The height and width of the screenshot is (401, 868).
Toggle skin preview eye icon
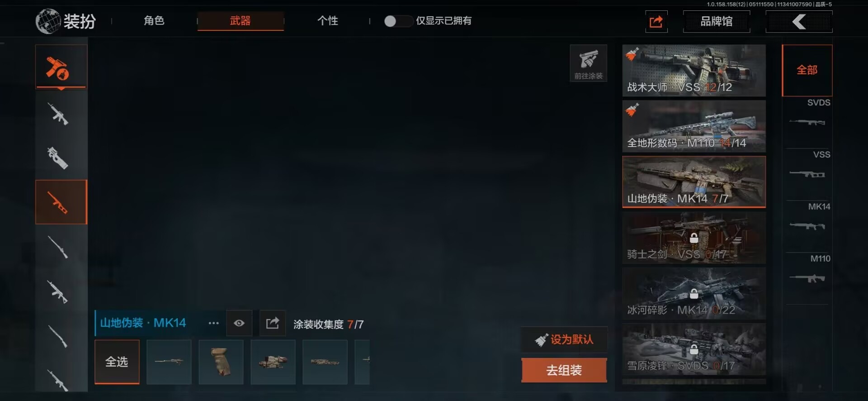coord(239,323)
